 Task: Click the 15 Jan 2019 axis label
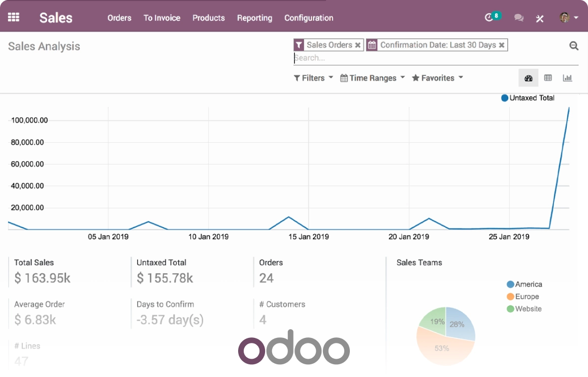click(x=309, y=237)
